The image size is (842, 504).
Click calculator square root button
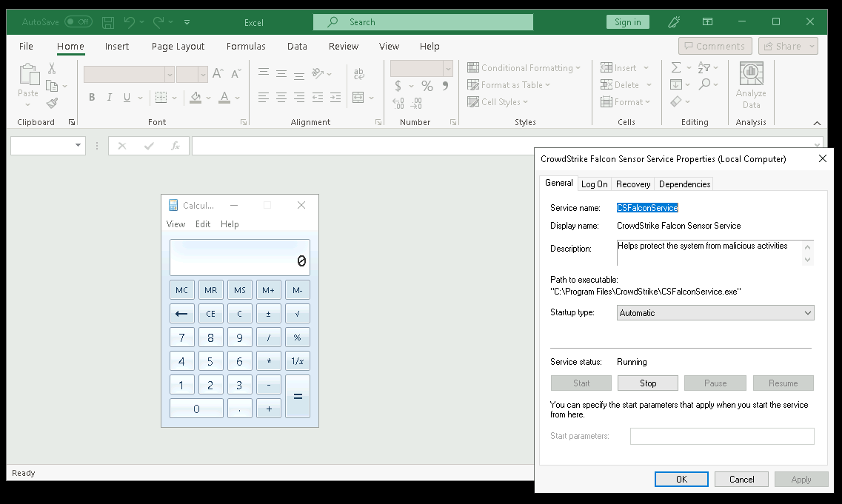coord(298,314)
